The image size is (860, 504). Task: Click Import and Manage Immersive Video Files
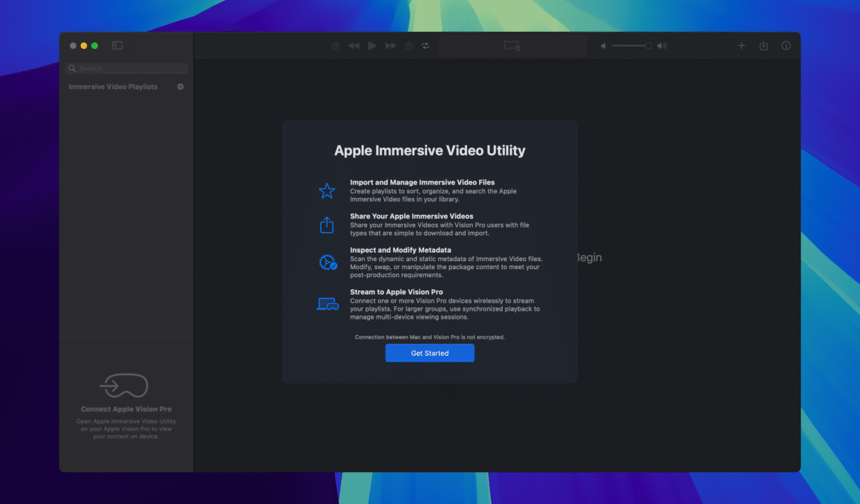[423, 182]
